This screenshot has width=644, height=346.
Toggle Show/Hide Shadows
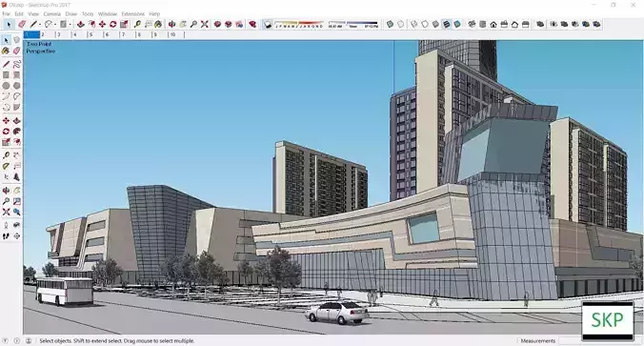point(268,24)
